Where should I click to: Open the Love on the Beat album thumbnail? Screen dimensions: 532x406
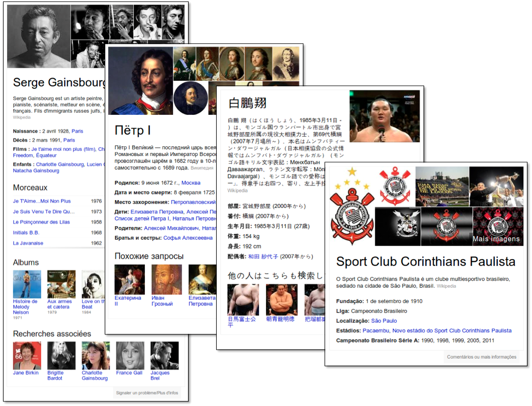(x=93, y=284)
